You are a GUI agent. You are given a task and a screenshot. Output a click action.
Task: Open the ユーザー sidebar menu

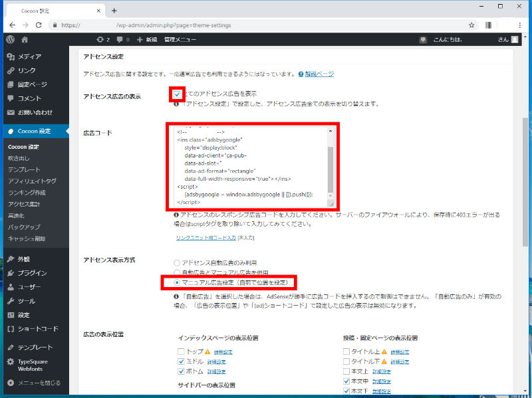(x=29, y=287)
